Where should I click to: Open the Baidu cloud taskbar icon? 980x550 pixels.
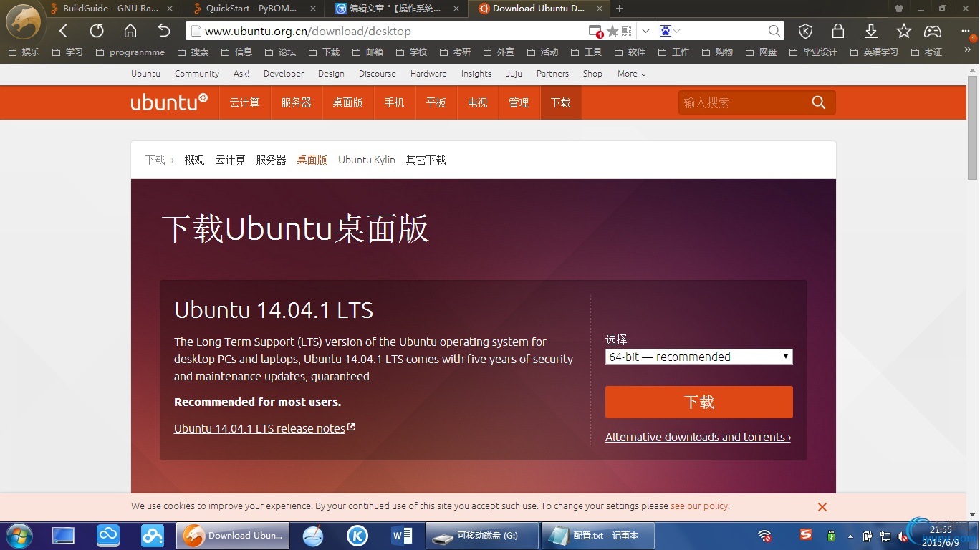(x=152, y=535)
